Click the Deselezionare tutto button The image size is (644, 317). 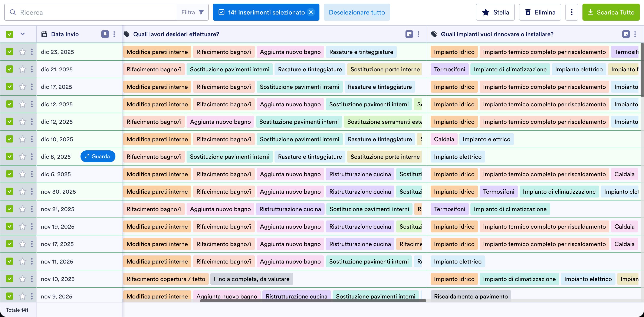tap(357, 12)
